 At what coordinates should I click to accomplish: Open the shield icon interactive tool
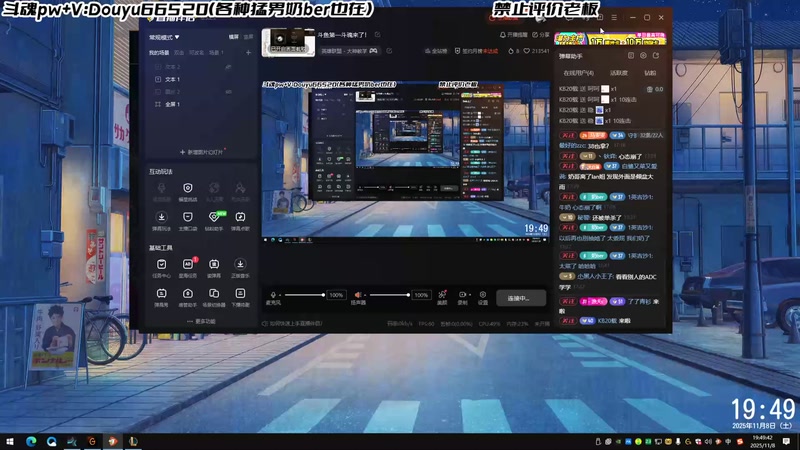point(188,188)
